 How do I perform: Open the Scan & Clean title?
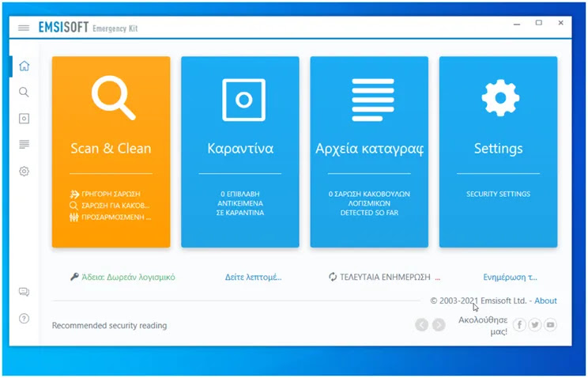pos(111,148)
